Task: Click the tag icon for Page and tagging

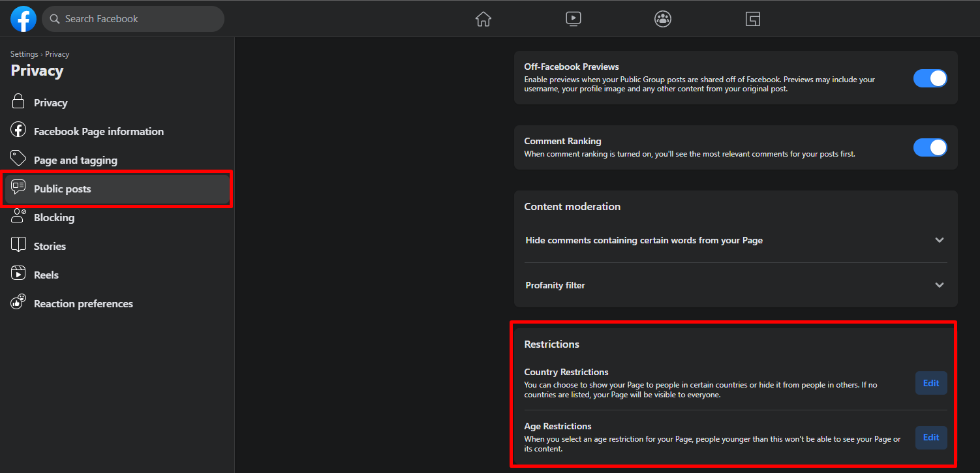Action: tap(18, 159)
